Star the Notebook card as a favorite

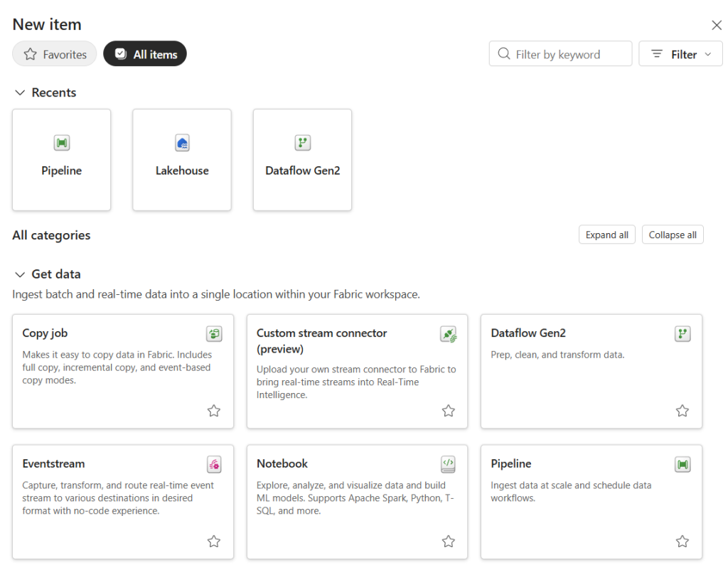[x=449, y=542]
